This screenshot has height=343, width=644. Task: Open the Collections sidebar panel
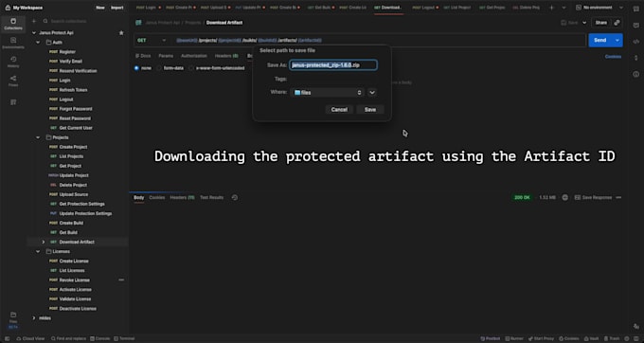[x=13, y=24]
